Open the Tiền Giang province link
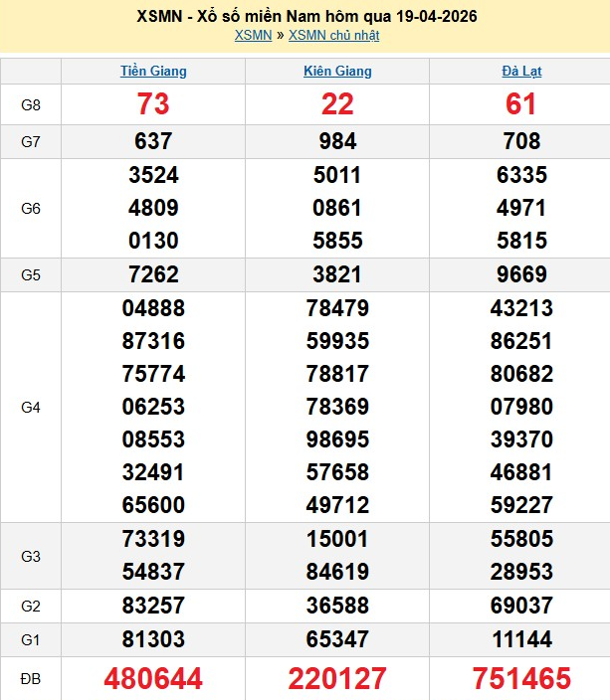The height and width of the screenshot is (700, 610). 153,72
